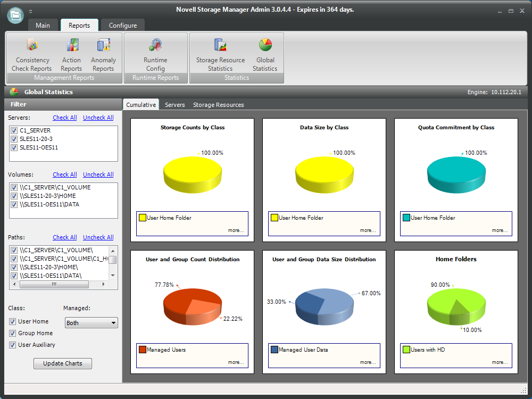This screenshot has width=532, height=399.
Task: Click more... in Data Size by Class
Action: [368, 230]
